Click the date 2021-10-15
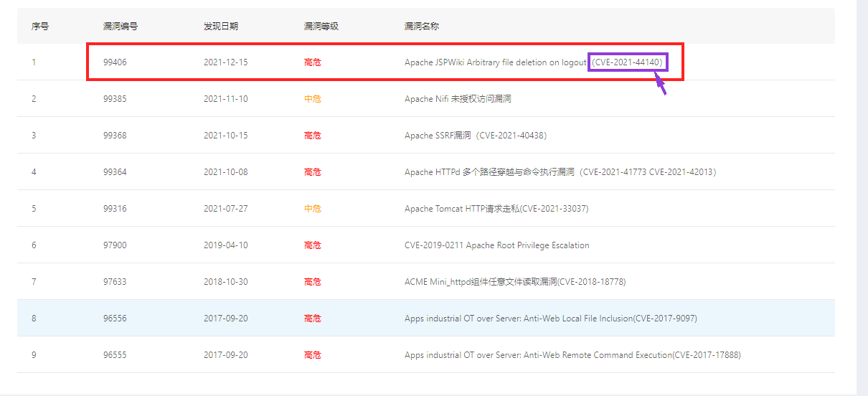868x396 pixels. (x=226, y=136)
